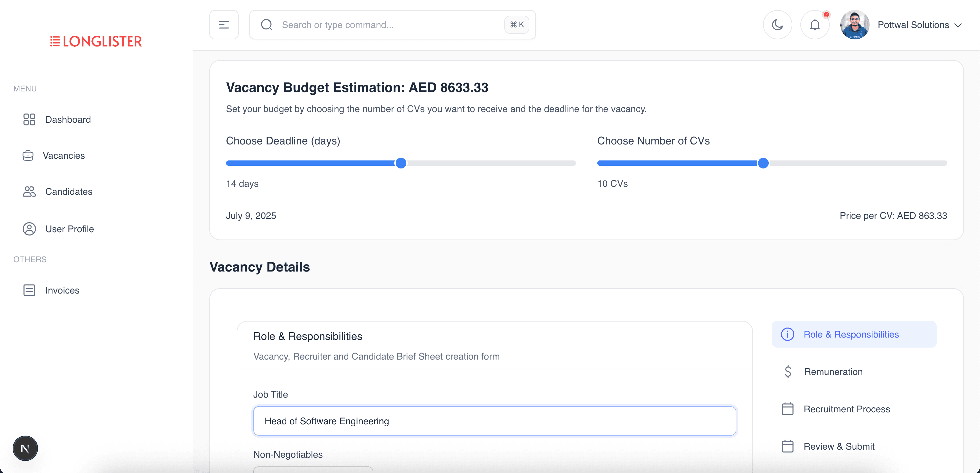The height and width of the screenshot is (473, 980).
Task: Click the Longlister logo
Action: [96, 41]
